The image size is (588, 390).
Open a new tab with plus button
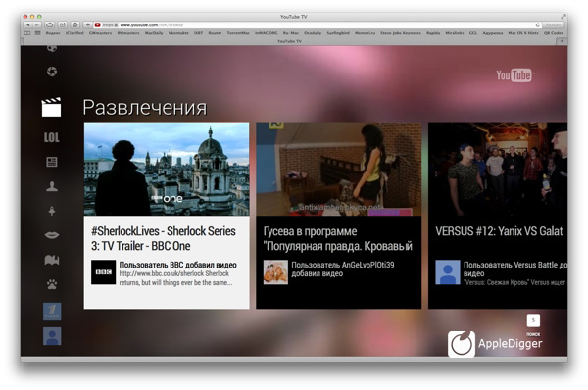[x=562, y=41]
